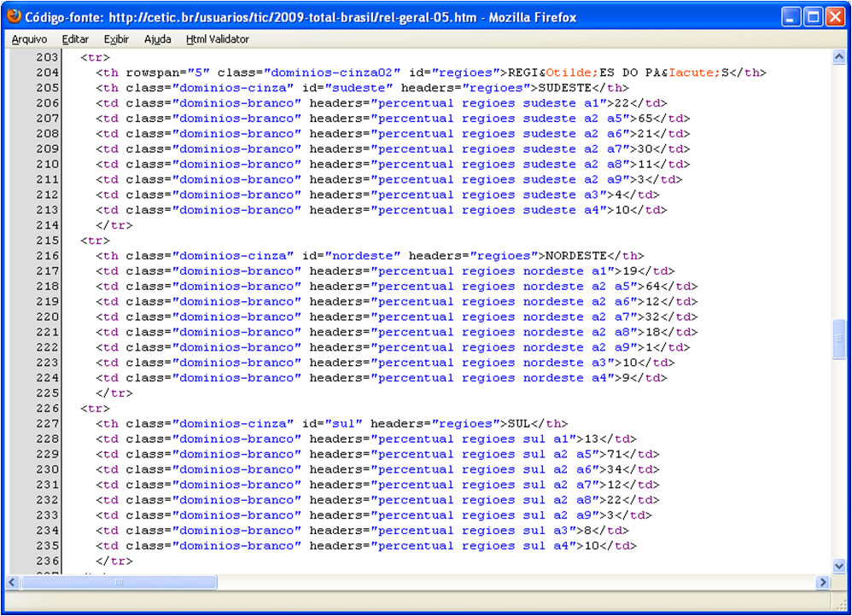Click the sudeste a4 header on line 213
The height and width of the screenshot is (616, 852).
coord(561,210)
